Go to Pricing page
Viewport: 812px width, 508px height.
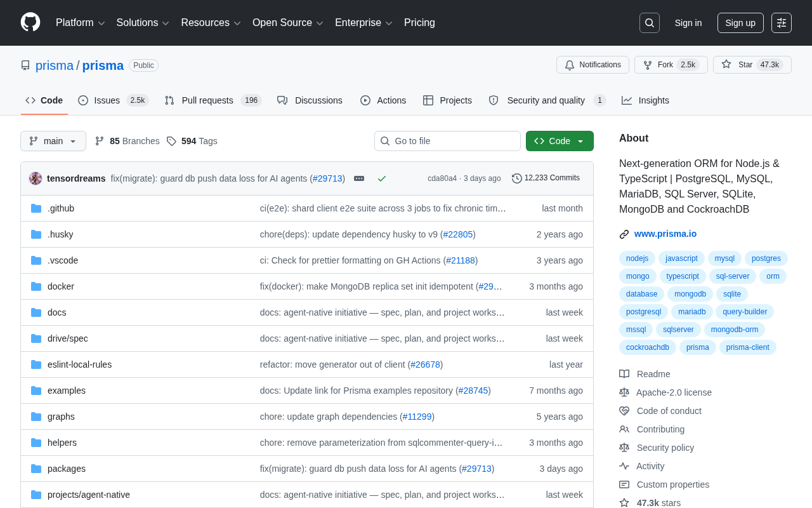pyautogui.click(x=419, y=23)
